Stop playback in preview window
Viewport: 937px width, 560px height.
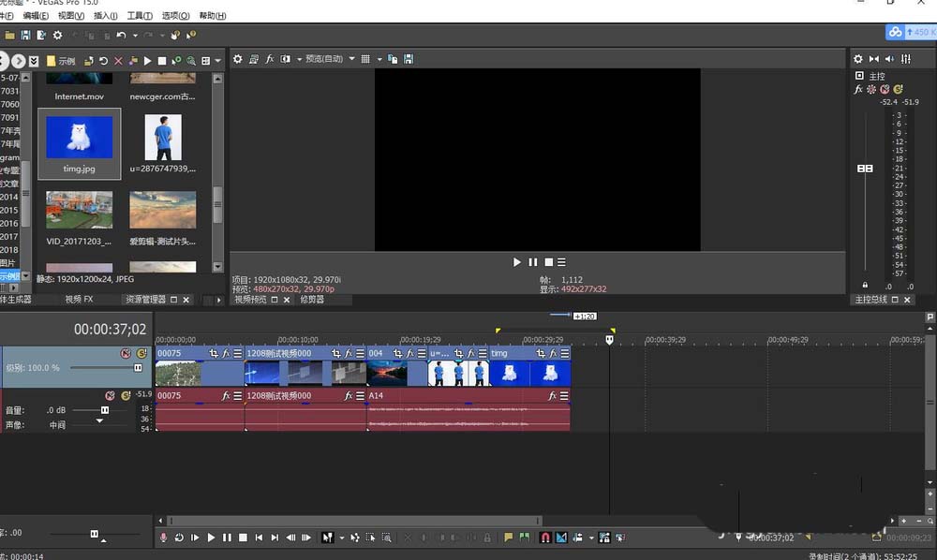coord(548,262)
